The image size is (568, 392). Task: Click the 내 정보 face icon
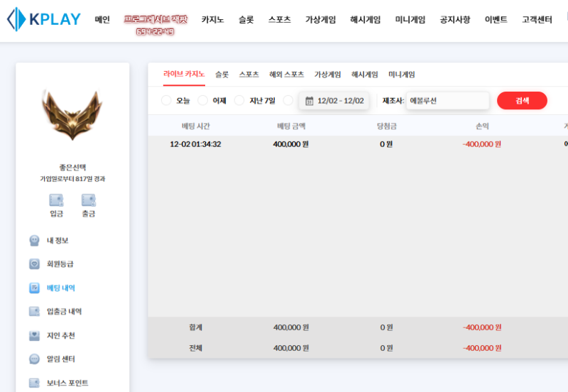pos(34,241)
